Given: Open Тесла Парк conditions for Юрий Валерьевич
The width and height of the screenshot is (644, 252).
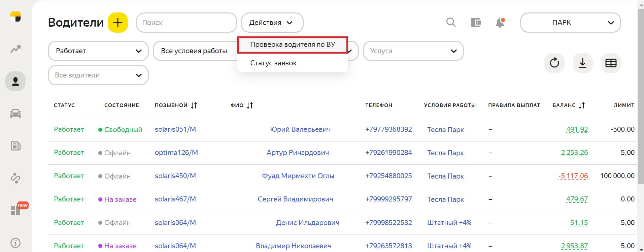Looking at the screenshot, I should [x=445, y=130].
